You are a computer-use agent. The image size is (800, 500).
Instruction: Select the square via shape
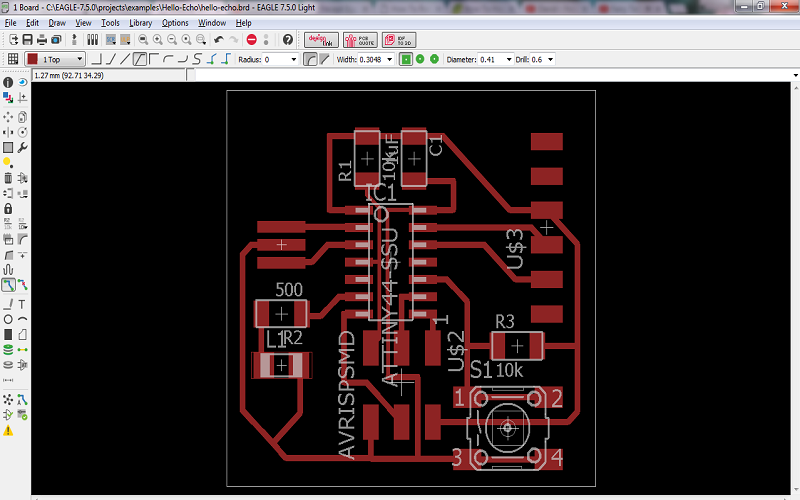(x=406, y=60)
